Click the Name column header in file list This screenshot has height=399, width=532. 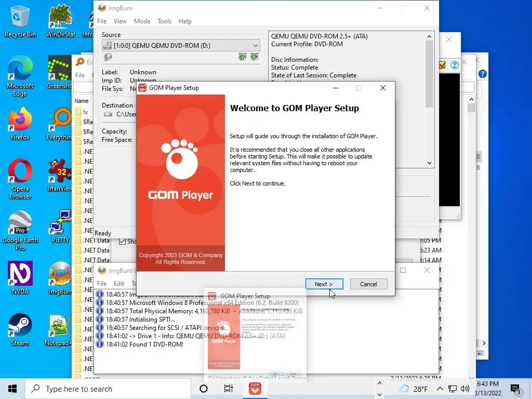[x=82, y=101]
